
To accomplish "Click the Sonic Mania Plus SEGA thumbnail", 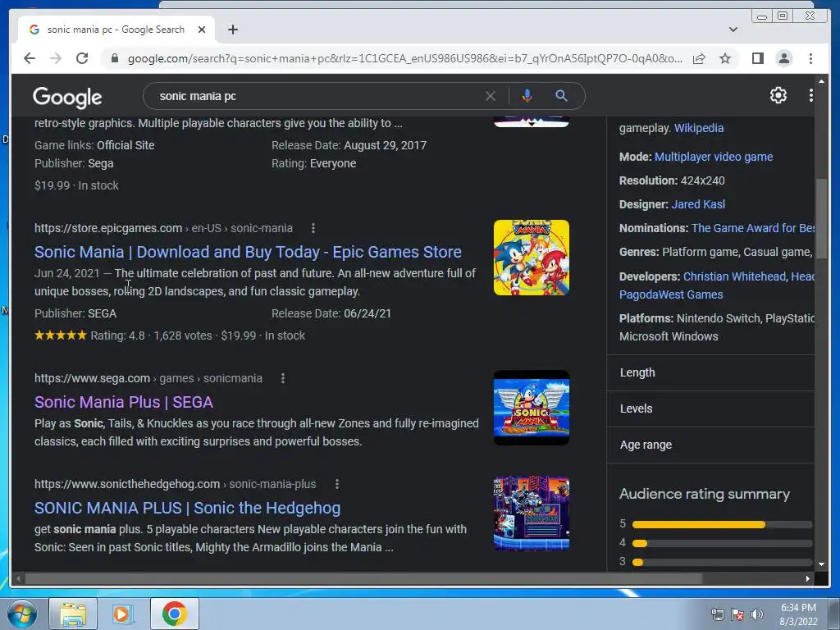I will [532, 408].
